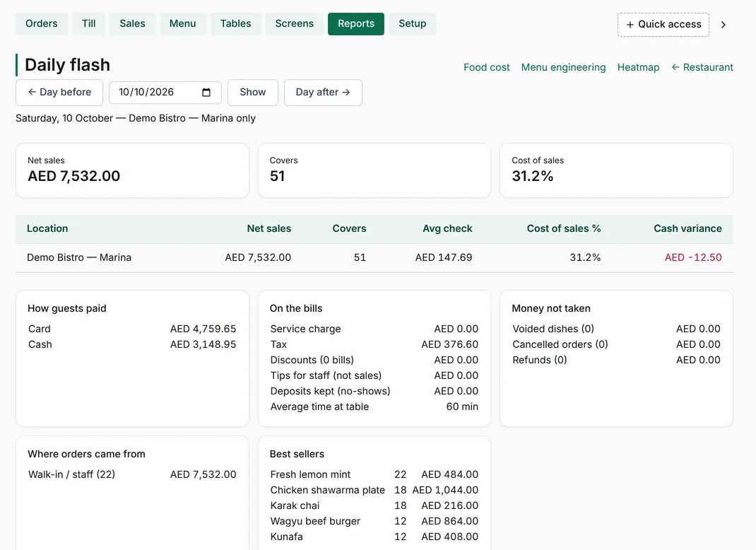Open the Menu tab
756x550 pixels.
pyautogui.click(x=183, y=23)
